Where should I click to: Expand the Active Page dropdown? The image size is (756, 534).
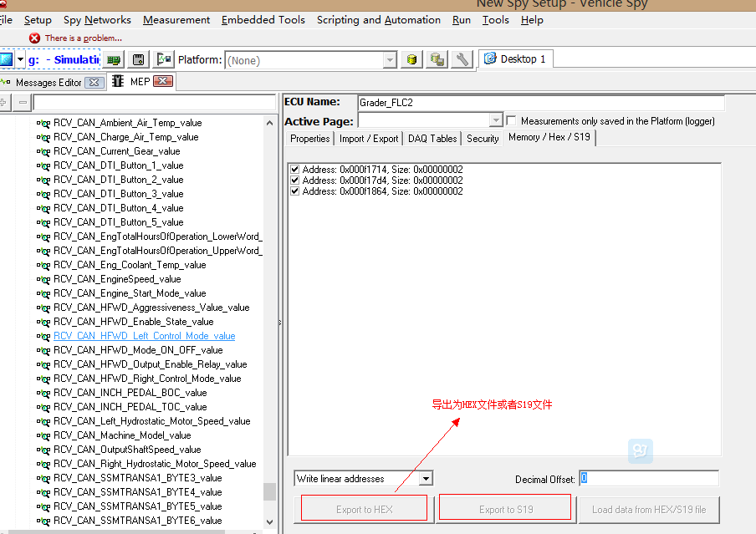coord(496,120)
